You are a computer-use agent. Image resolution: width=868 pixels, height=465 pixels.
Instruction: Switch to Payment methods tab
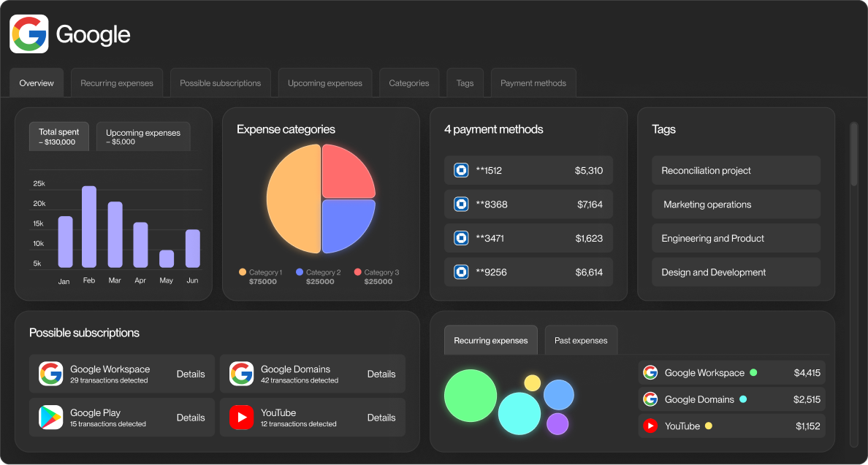coord(533,83)
